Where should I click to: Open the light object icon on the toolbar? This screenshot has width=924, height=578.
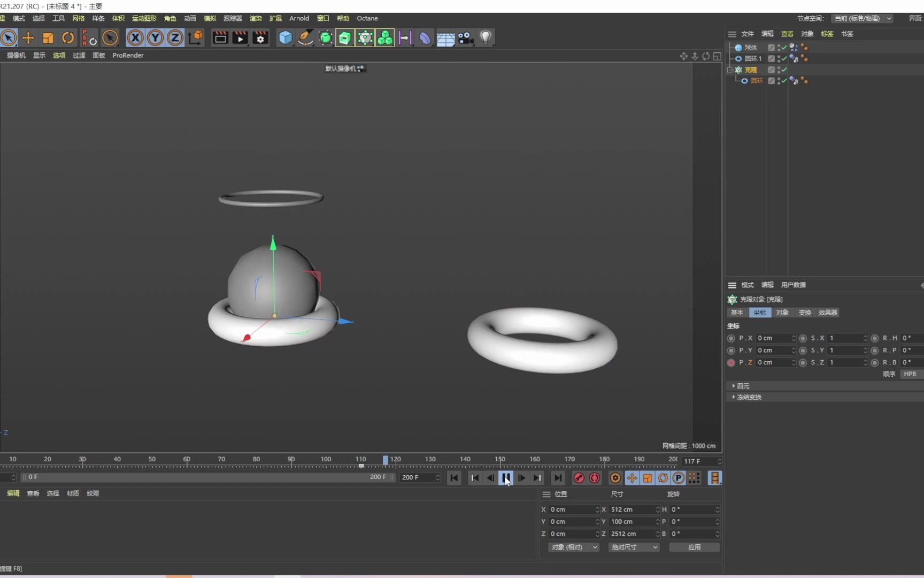[486, 37]
